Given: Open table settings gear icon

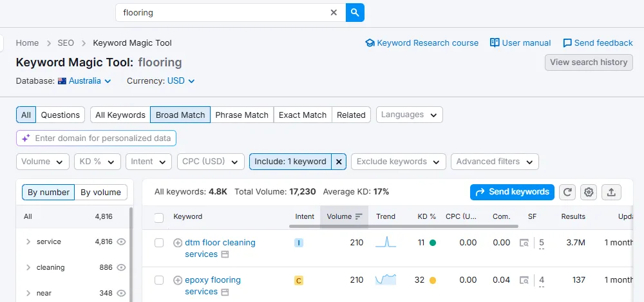Looking at the screenshot, I should click(589, 192).
